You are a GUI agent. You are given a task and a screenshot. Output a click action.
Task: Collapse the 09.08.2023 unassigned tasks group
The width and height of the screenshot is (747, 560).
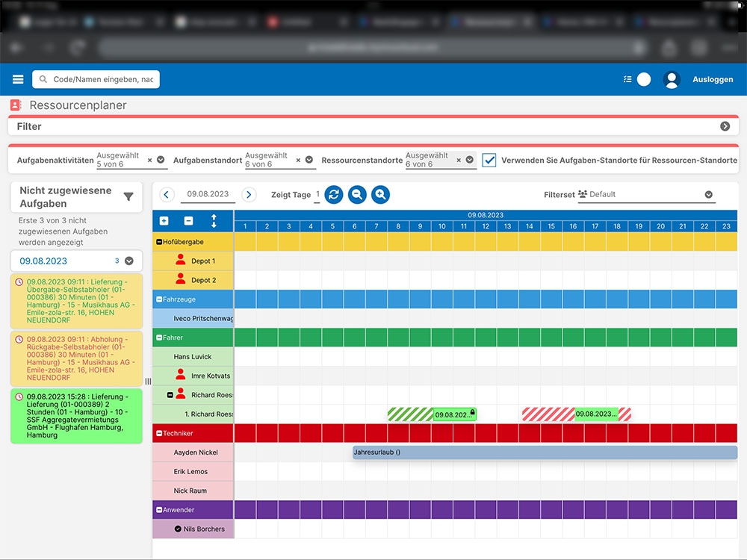click(129, 261)
